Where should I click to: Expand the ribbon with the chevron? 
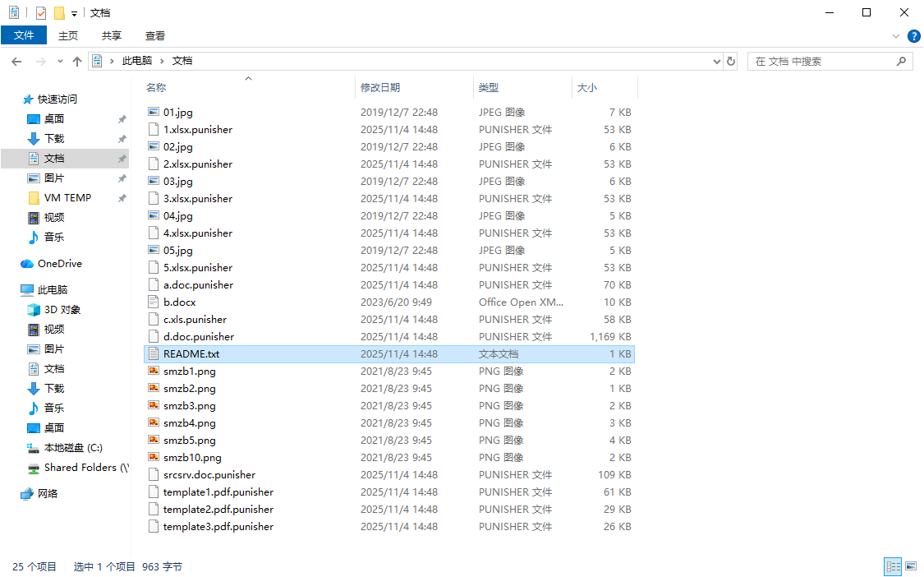coord(896,36)
